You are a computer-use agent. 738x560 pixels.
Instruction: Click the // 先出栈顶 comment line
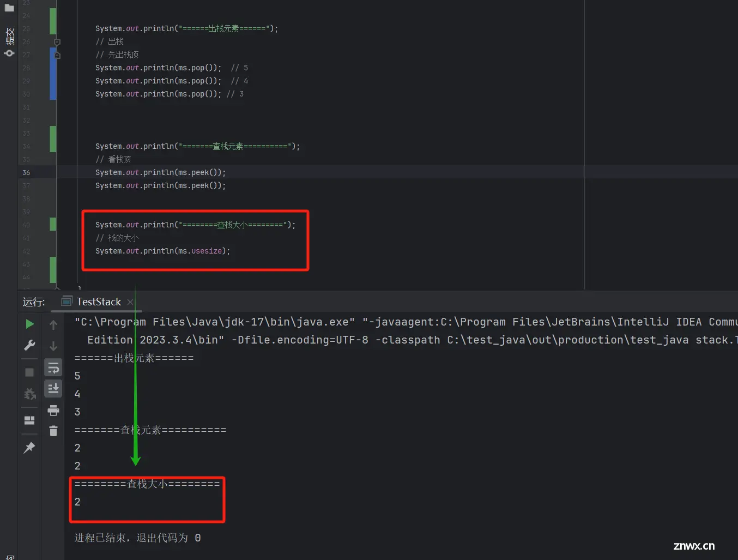pyautogui.click(x=117, y=55)
